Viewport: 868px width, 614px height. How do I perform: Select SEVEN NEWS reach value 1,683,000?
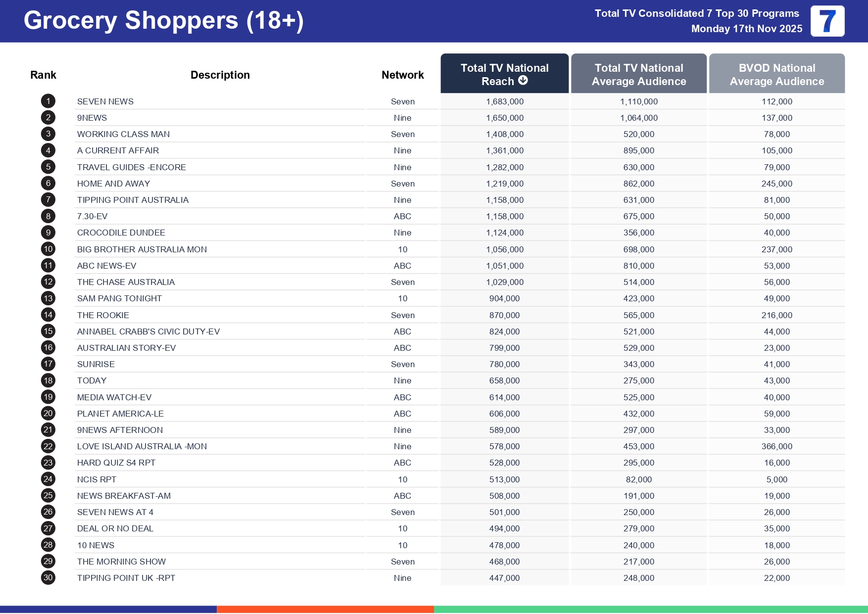[x=504, y=101]
